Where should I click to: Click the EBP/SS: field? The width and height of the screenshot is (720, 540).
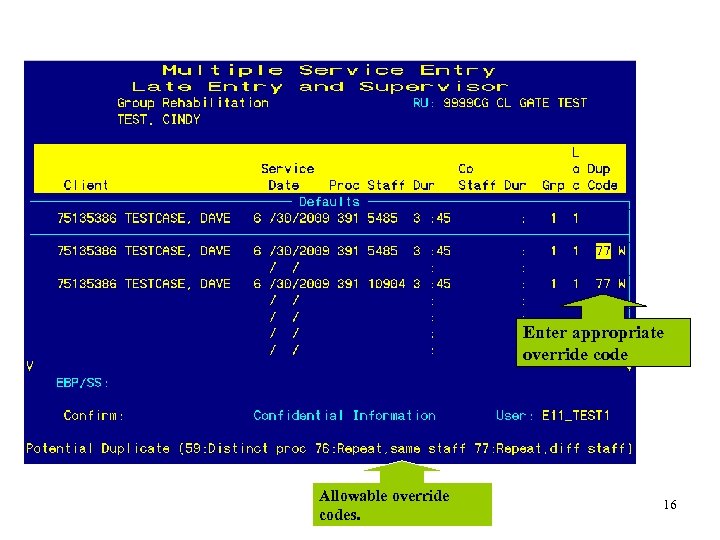(82, 382)
